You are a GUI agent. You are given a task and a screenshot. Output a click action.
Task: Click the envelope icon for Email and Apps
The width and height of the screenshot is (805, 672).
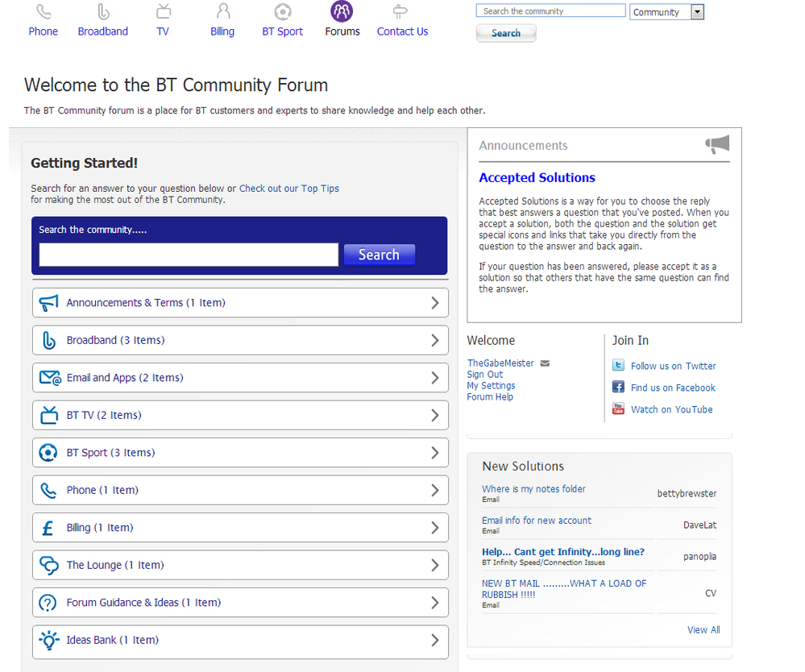tap(50, 378)
